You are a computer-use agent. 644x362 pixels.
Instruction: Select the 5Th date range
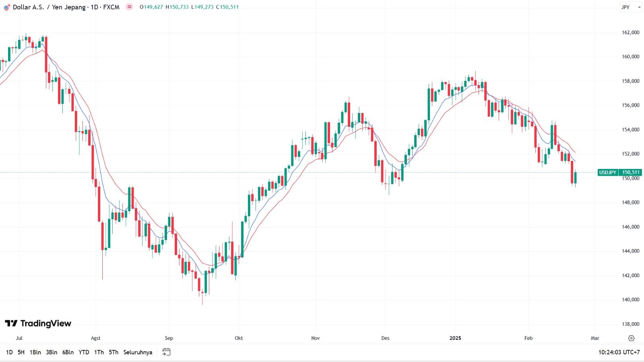click(114, 352)
